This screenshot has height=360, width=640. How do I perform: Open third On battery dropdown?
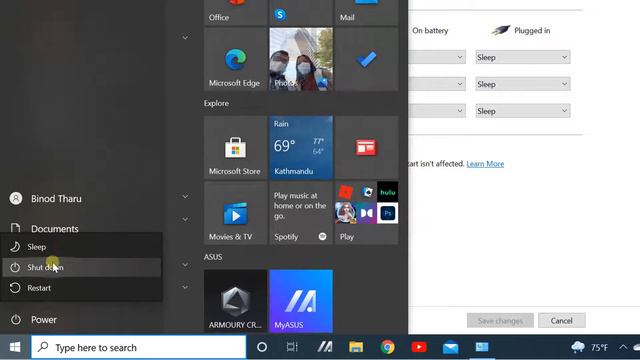point(437,111)
